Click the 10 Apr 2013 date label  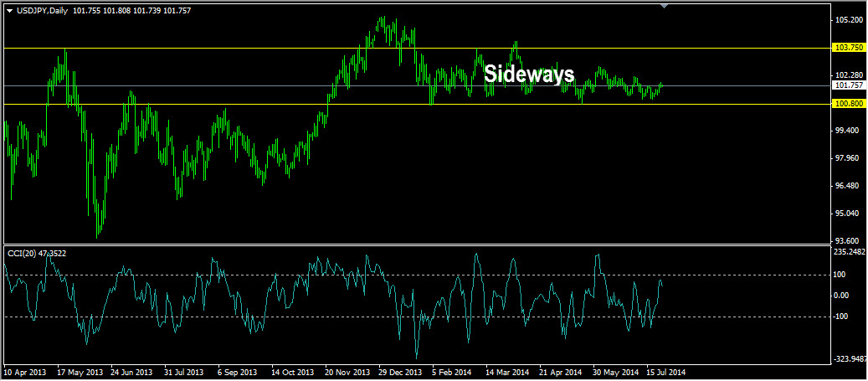click(23, 372)
